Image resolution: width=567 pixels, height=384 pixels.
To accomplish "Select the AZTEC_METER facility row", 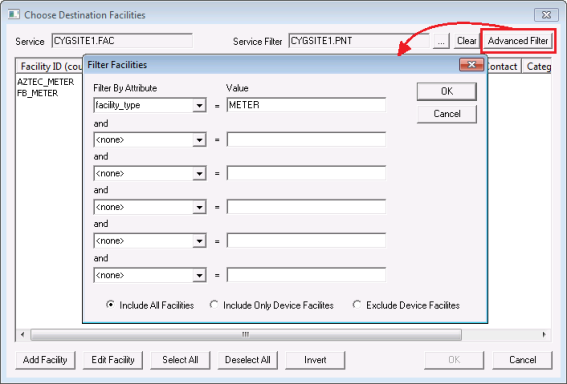I will pyautogui.click(x=46, y=82).
